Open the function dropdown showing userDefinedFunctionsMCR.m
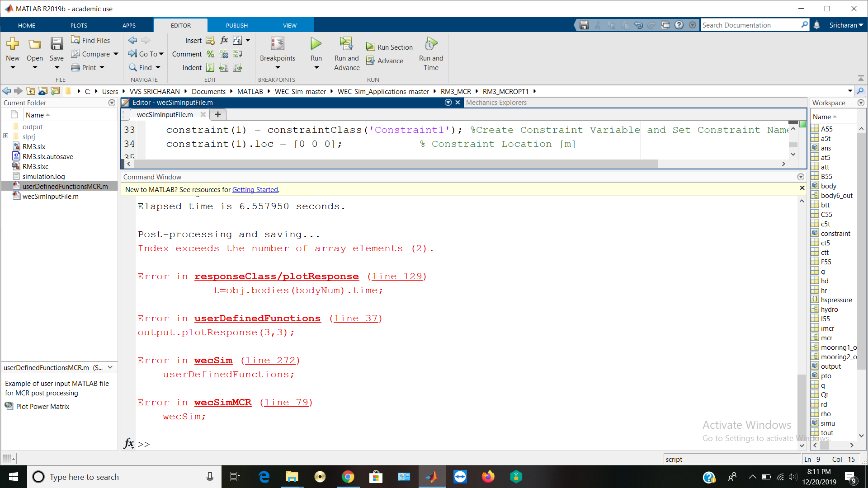This screenshot has height=488, width=868. click(110, 367)
